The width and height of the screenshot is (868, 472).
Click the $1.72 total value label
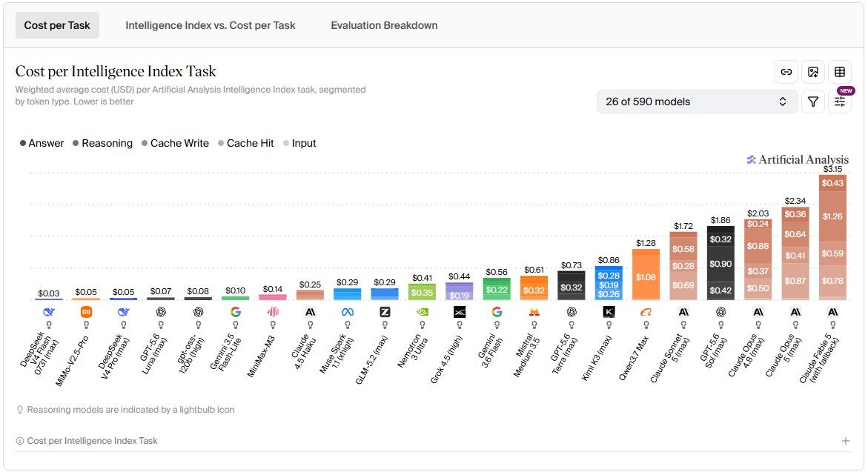pos(683,226)
